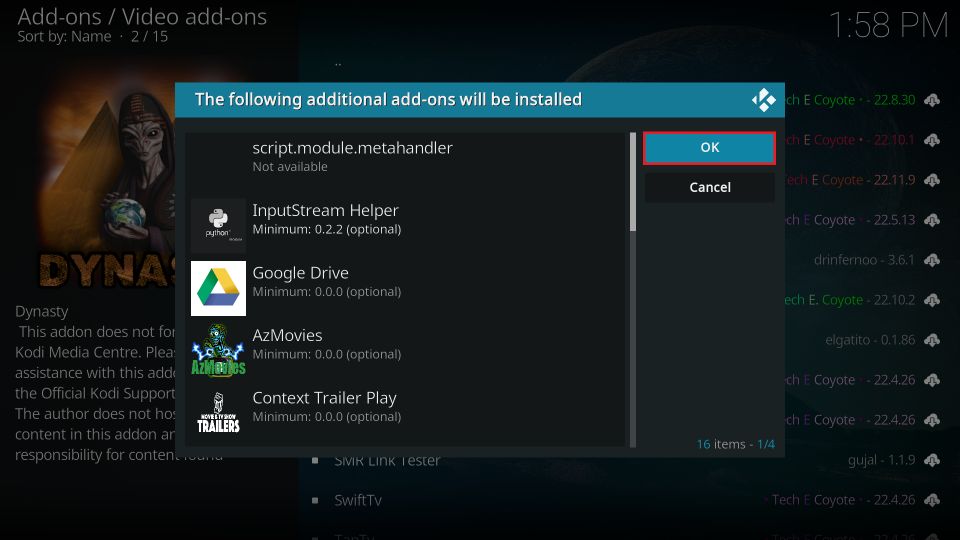Screen dimensions: 960x540
Task: Click the Context Trailer Play trailers icon
Action: pos(218,413)
